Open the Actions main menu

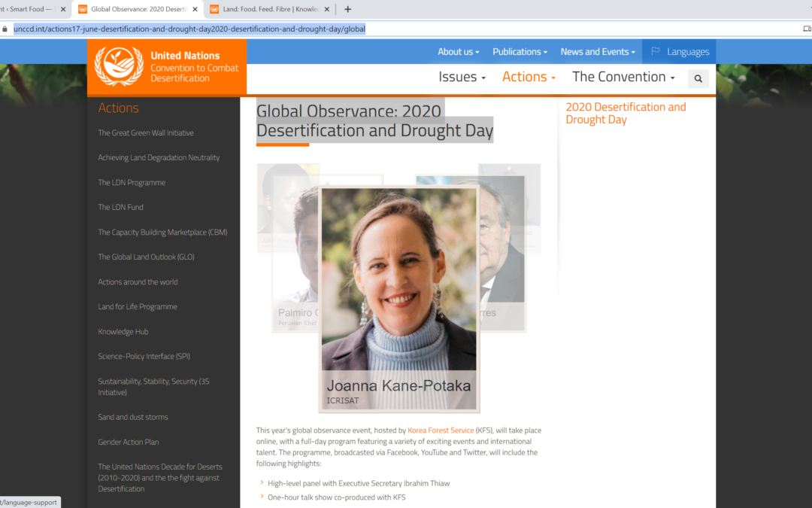pos(529,77)
